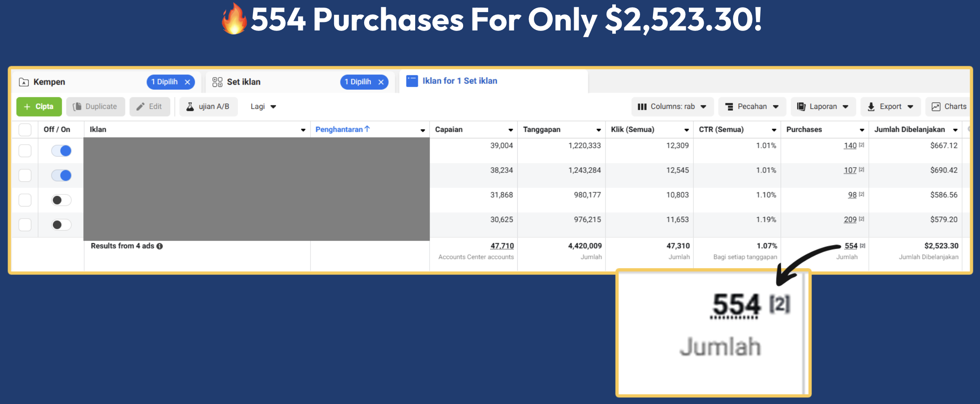Viewport: 980px width, 404px height.
Task: Tick checkbox for the $586.56 ad row
Action: [25, 200]
